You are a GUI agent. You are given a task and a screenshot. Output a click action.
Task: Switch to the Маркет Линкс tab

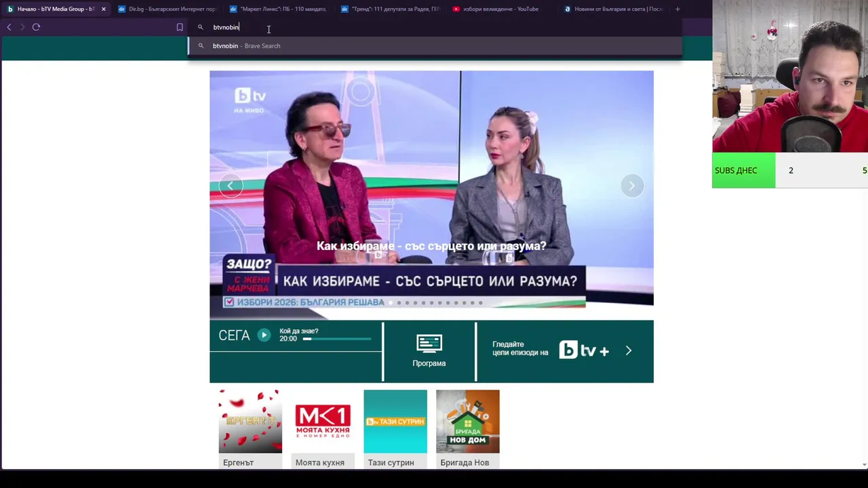tap(278, 9)
